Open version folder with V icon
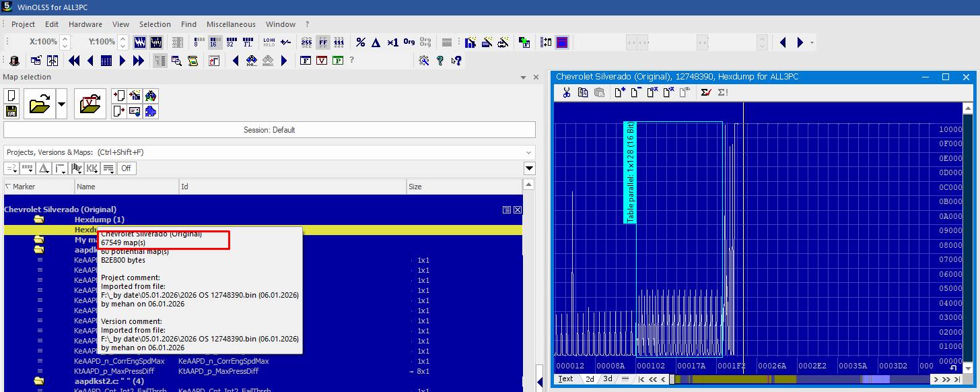 pos(89,104)
